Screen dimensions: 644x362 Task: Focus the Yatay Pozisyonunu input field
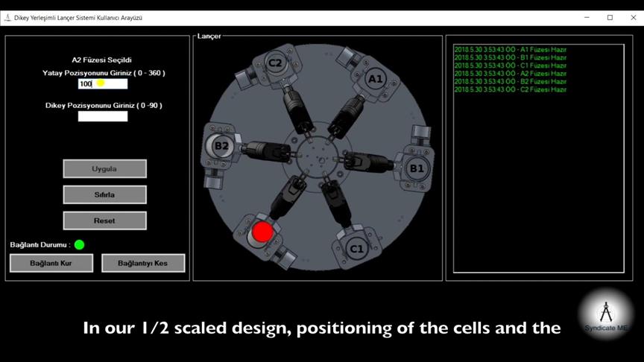click(x=103, y=83)
